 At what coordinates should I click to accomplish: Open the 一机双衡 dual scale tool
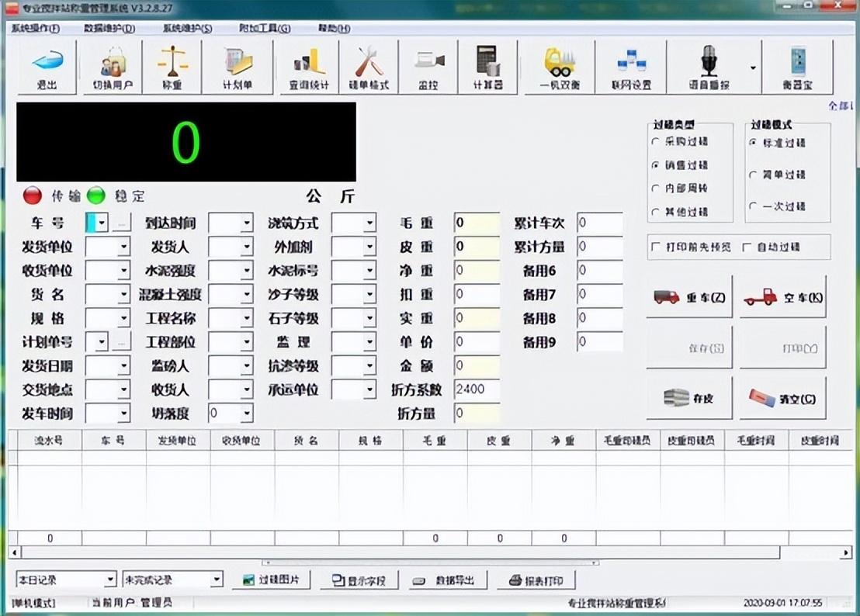[560, 67]
